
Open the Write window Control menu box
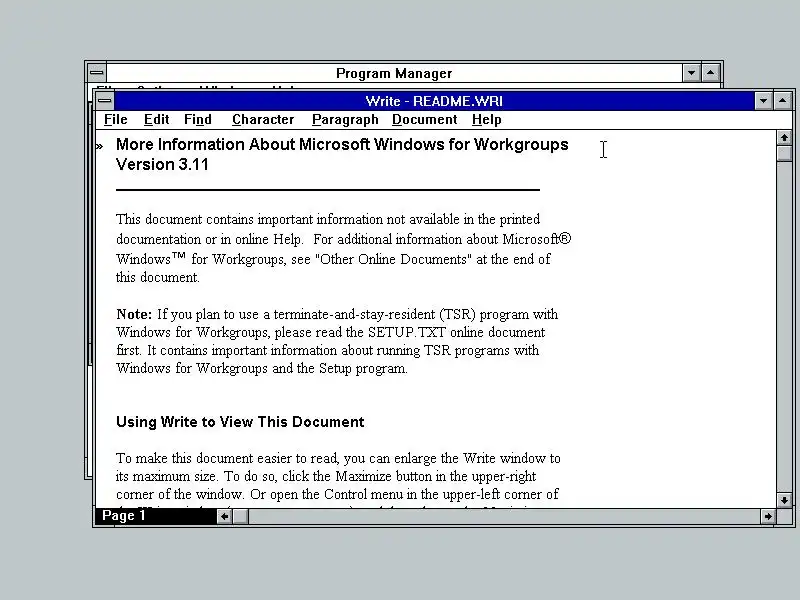coord(105,101)
